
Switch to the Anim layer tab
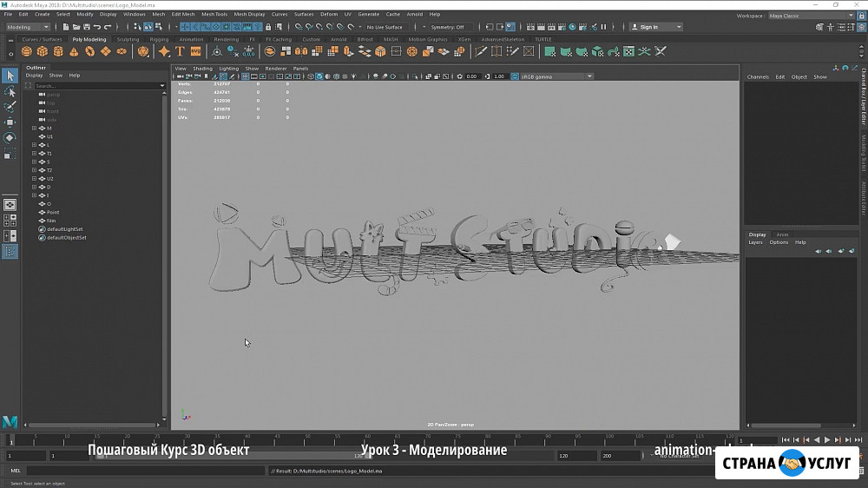click(x=782, y=234)
